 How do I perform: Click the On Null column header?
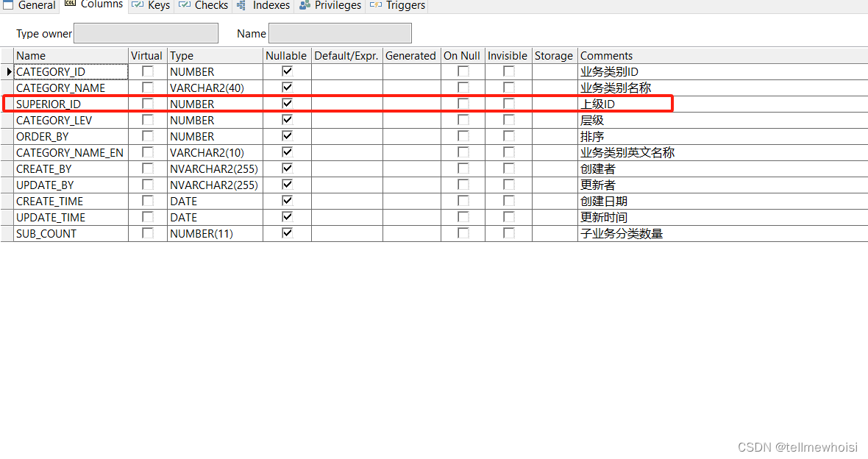tap(463, 56)
